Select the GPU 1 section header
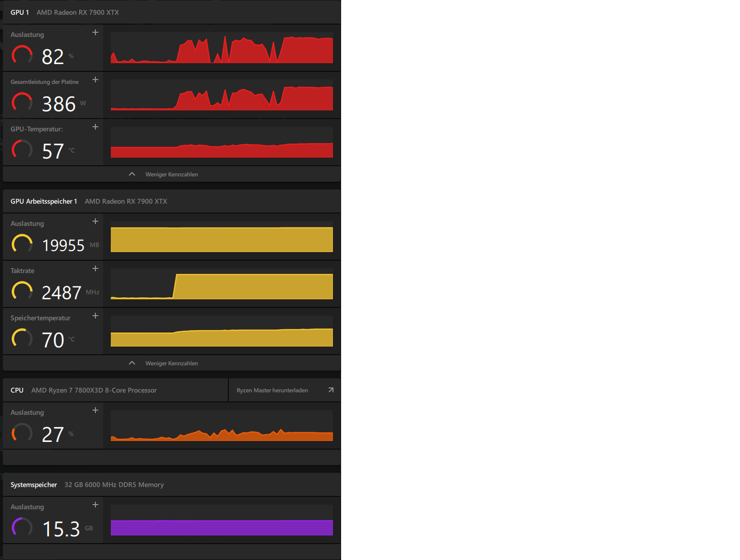The image size is (740, 560). tap(172, 13)
